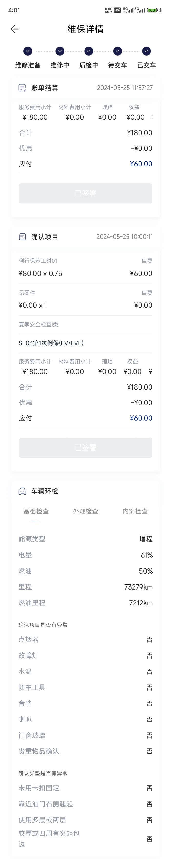Click the 质检中 step checkmark icon
The height and width of the screenshot is (868, 171).
[88, 51]
